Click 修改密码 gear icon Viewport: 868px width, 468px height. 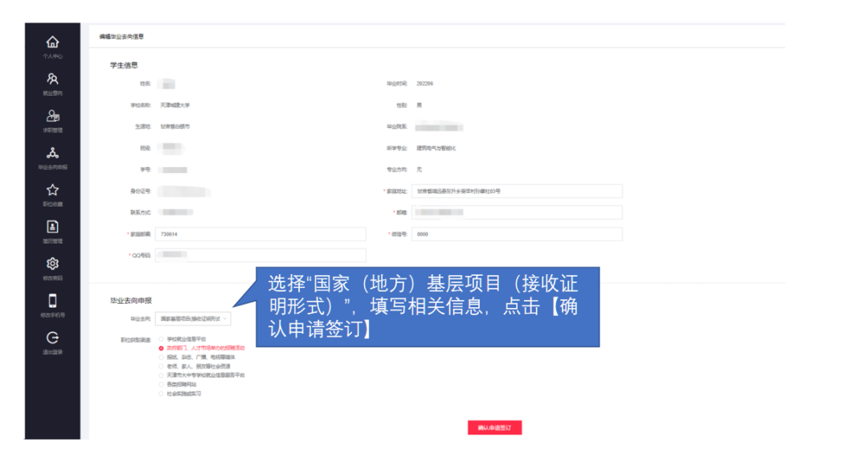52,265
